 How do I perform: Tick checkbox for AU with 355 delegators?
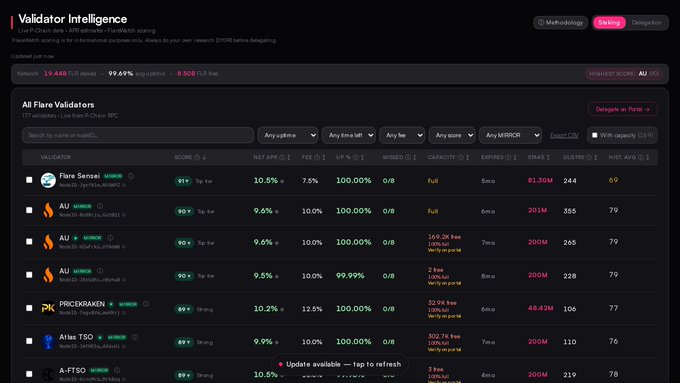pyautogui.click(x=29, y=210)
